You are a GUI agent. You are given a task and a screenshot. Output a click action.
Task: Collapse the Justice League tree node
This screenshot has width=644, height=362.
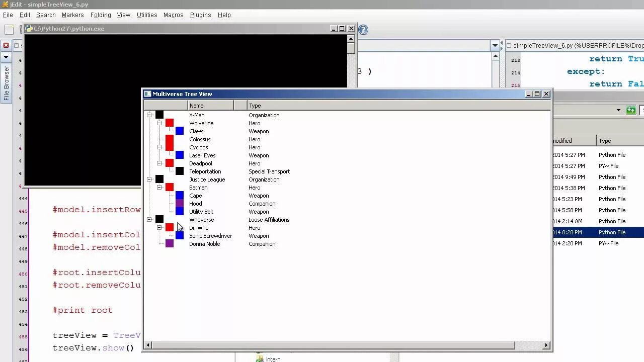click(x=149, y=179)
